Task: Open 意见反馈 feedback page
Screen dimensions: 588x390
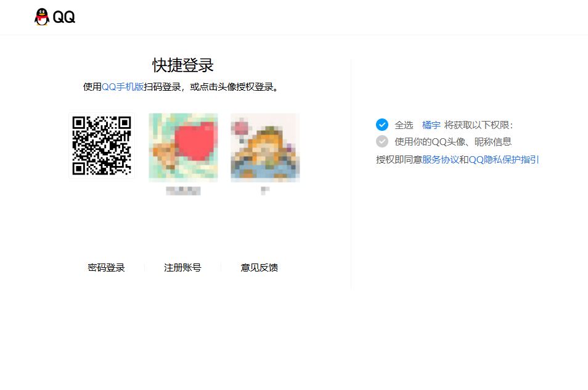Action: click(x=259, y=267)
